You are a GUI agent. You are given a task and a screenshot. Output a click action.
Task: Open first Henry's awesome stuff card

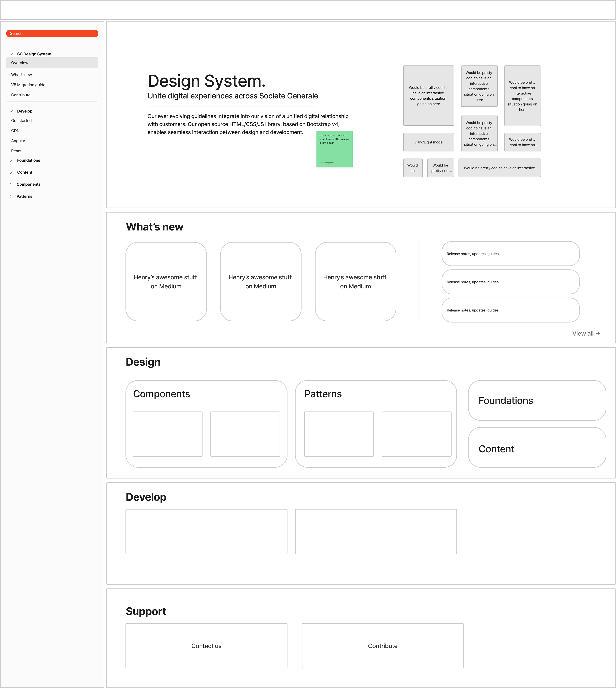coord(166,282)
